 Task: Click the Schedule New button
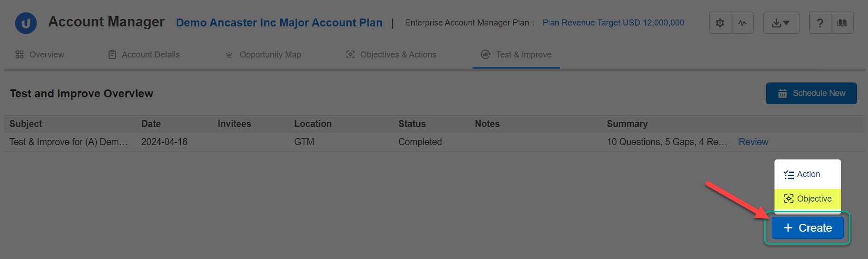click(x=811, y=93)
